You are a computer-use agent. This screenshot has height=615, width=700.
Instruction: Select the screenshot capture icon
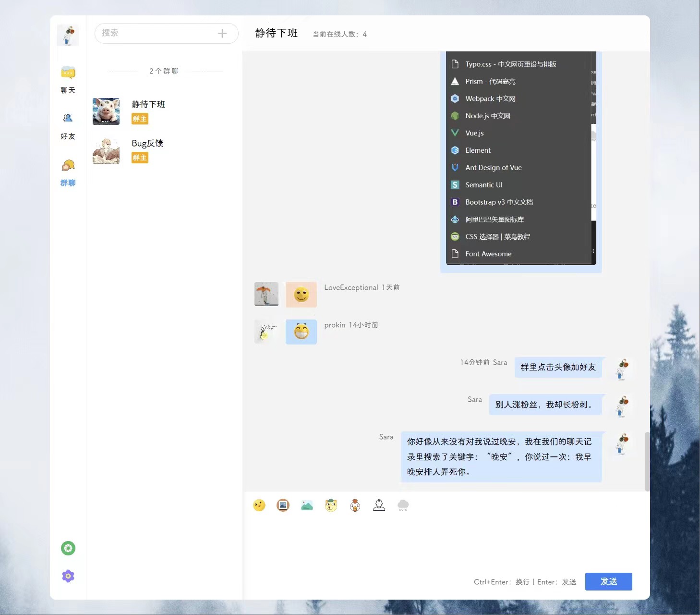pyautogui.click(x=307, y=505)
